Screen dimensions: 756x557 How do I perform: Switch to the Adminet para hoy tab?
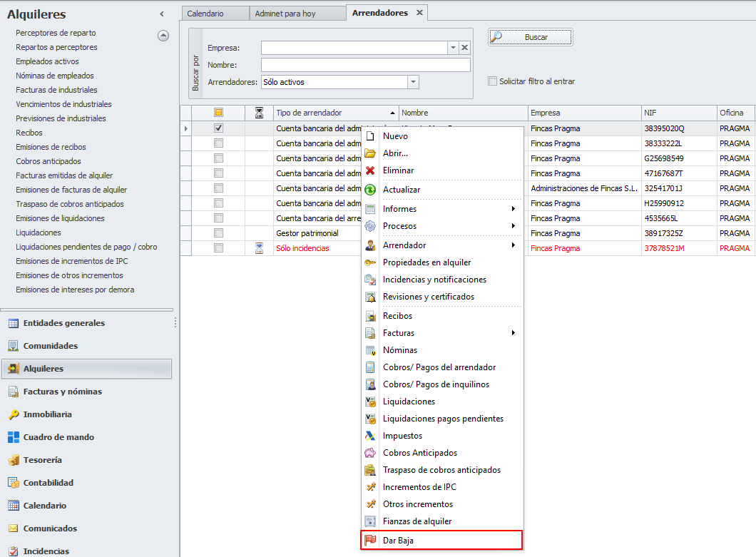pyautogui.click(x=297, y=14)
